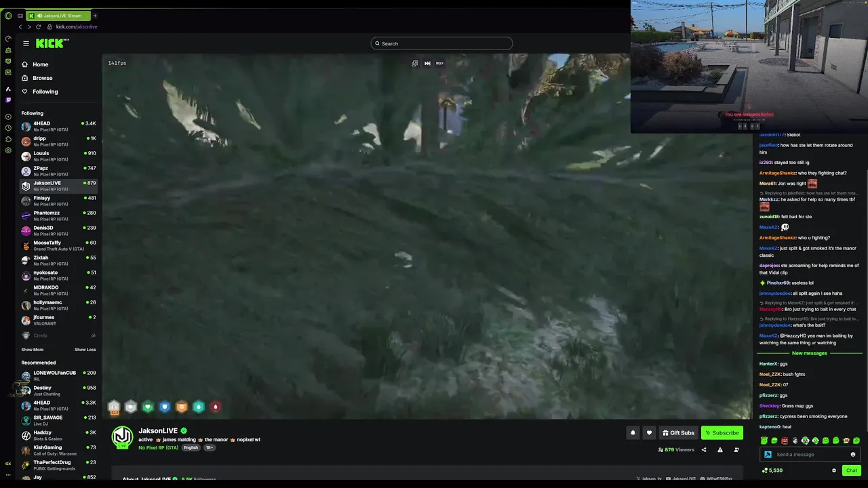Screen dimensions: 868x488
Task: Click the red droplet channel badge
Action: click(x=216, y=407)
